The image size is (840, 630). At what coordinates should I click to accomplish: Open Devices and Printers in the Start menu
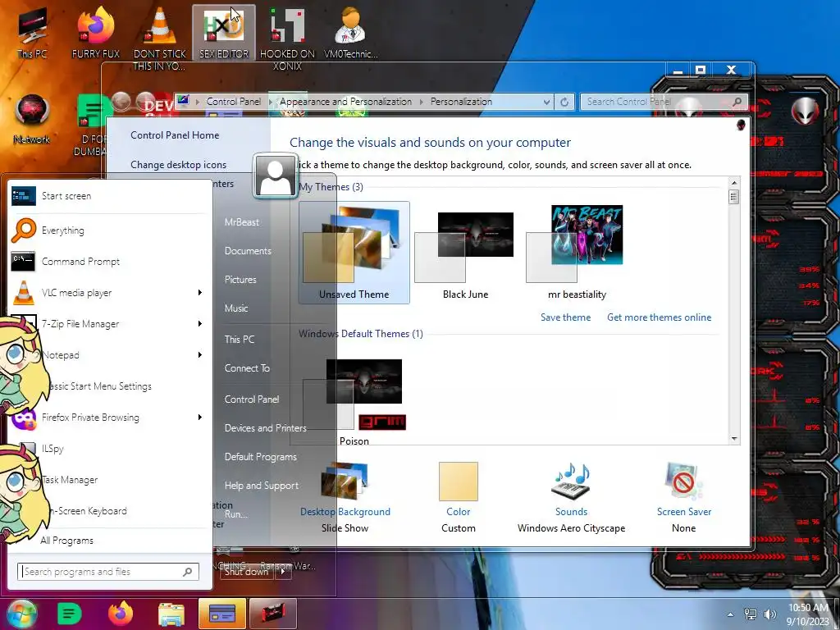point(266,428)
